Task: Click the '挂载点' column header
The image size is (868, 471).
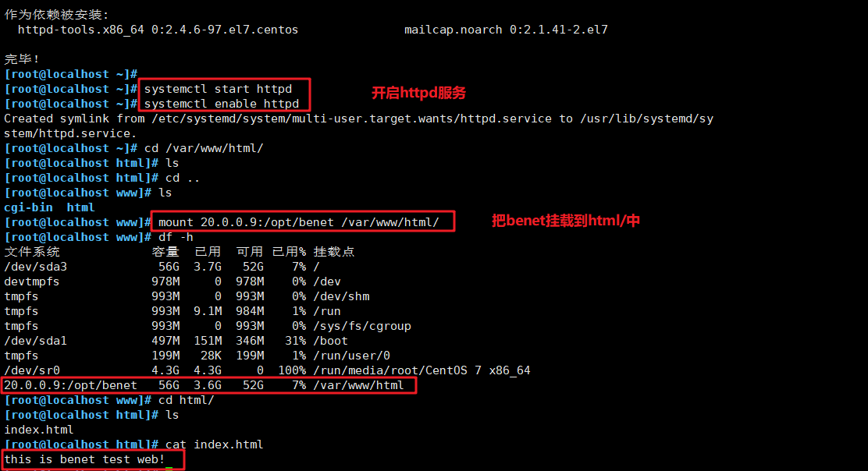Action: click(334, 252)
